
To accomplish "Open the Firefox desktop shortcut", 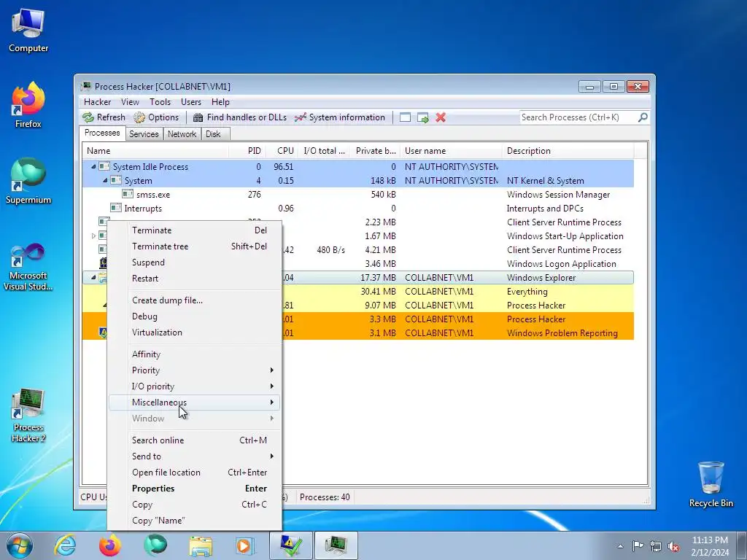I will [x=28, y=106].
